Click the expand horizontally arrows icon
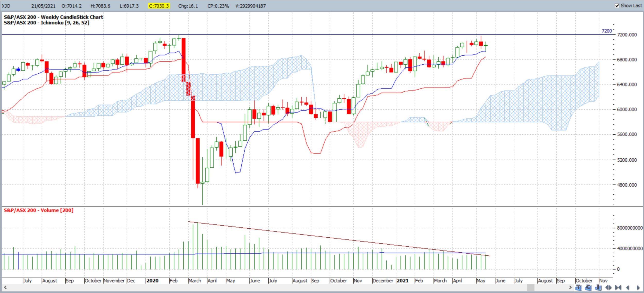The width and height of the screenshot is (644, 293). click(x=608, y=288)
